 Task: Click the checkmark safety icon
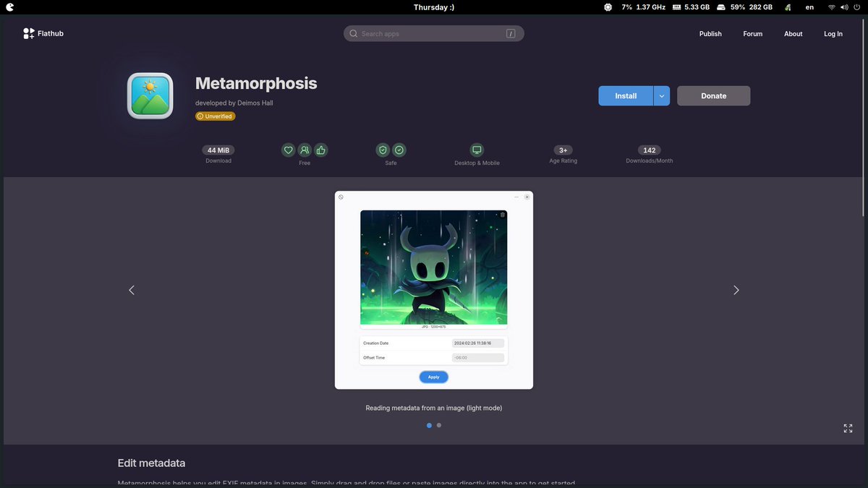(x=399, y=150)
